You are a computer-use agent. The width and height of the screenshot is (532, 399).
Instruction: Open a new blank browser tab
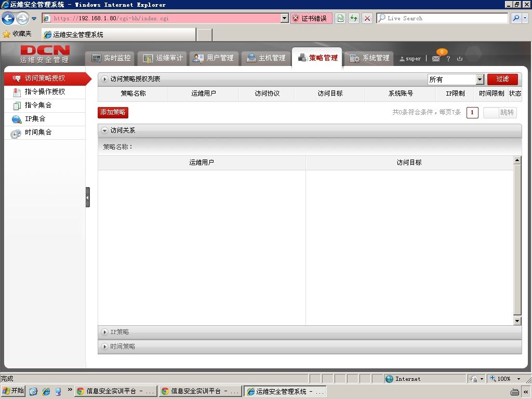[x=205, y=35]
